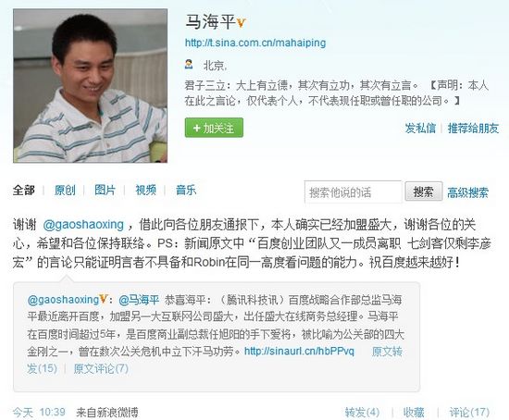Select the 全部 tab

click(x=24, y=191)
